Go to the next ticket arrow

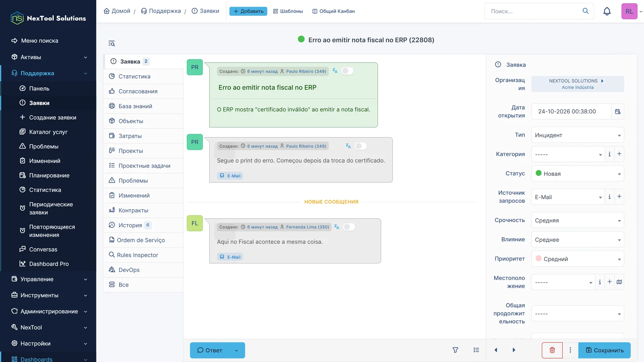[x=514, y=350]
